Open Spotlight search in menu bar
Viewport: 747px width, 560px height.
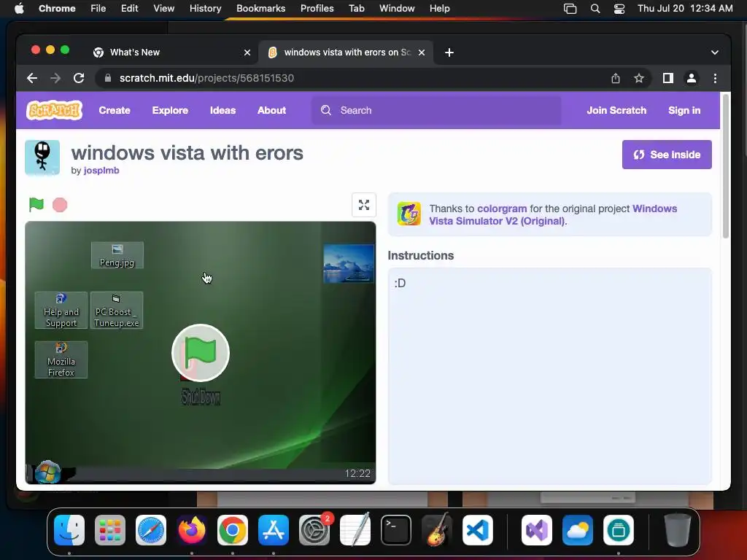click(595, 8)
